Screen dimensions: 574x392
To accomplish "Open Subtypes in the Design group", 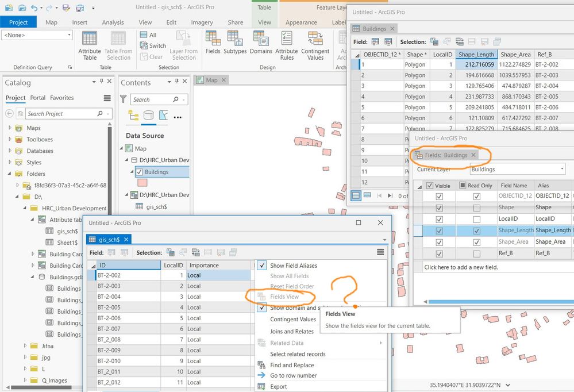I will pos(235,43).
